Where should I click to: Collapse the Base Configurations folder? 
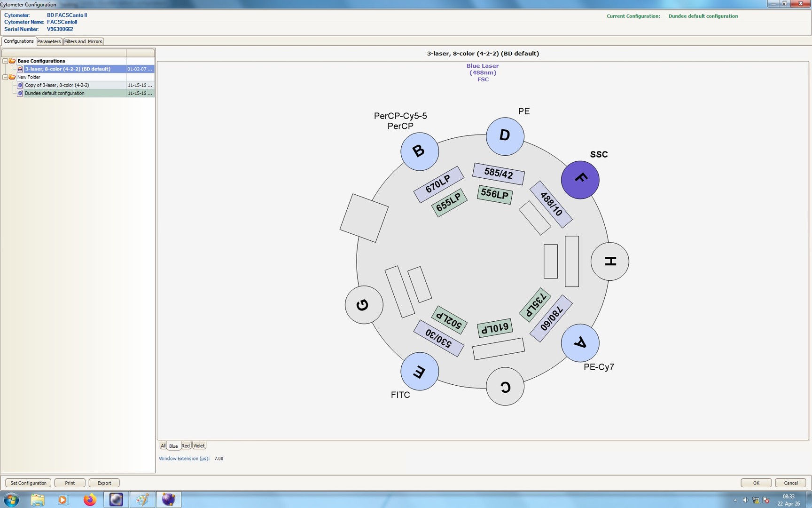(x=5, y=61)
